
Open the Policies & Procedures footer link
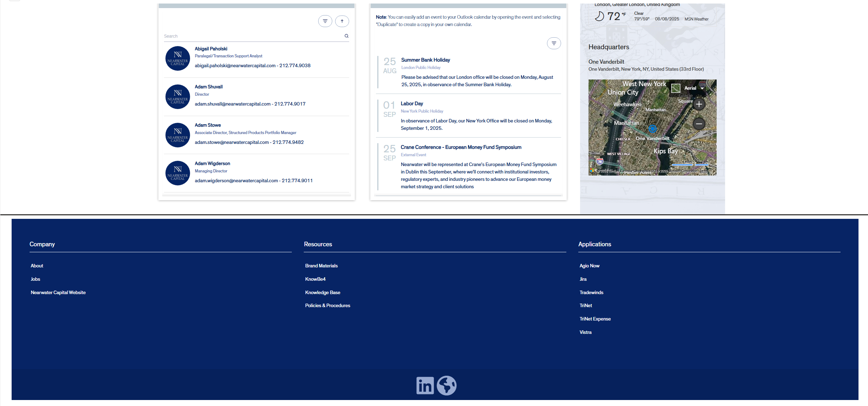pyautogui.click(x=327, y=305)
